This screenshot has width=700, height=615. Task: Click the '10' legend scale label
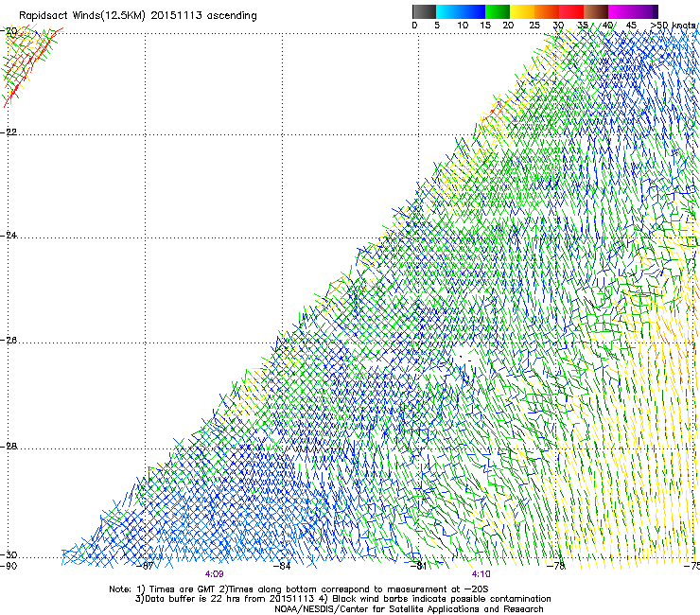click(463, 26)
